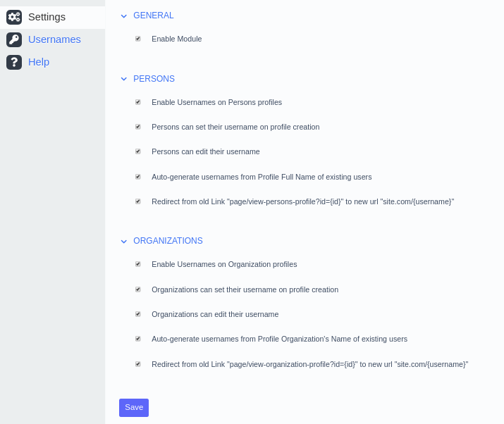Select the Settings sidebar tab
The height and width of the screenshot is (424, 504).
[x=47, y=17]
